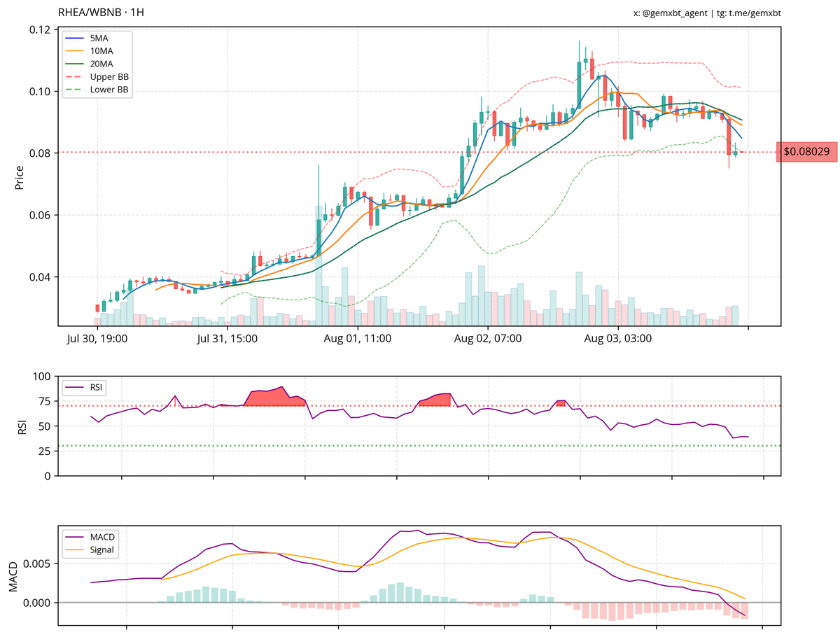
Task: Click the 0.08 price axis tick
Action: [39, 153]
